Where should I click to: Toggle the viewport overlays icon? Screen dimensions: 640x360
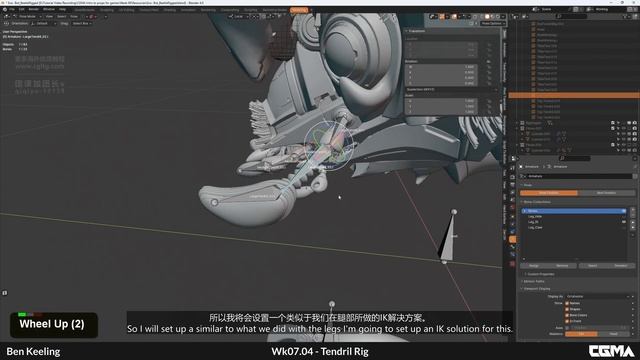click(x=454, y=16)
